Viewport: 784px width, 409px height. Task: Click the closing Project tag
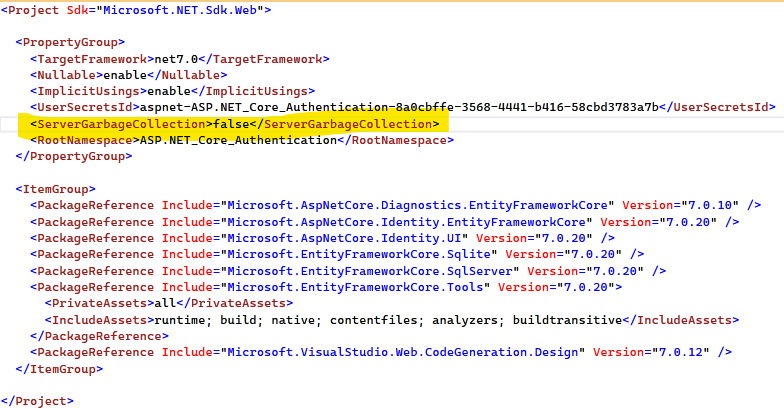click(38, 402)
